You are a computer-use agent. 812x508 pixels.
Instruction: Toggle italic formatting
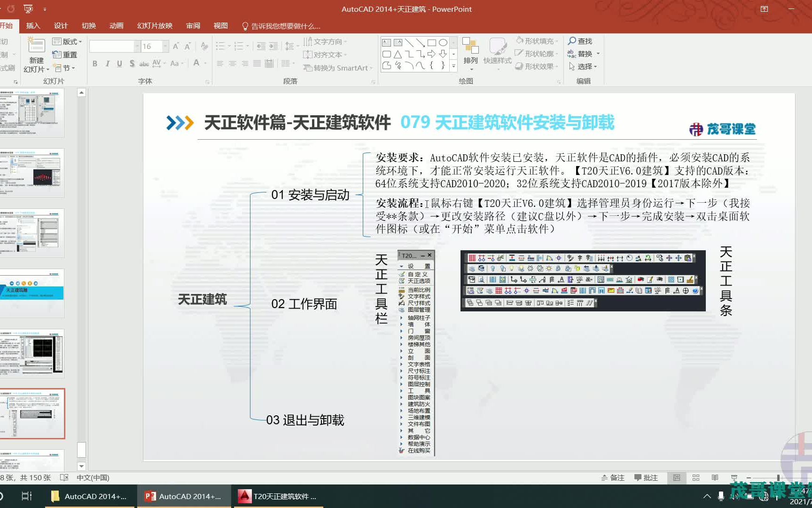tap(107, 63)
